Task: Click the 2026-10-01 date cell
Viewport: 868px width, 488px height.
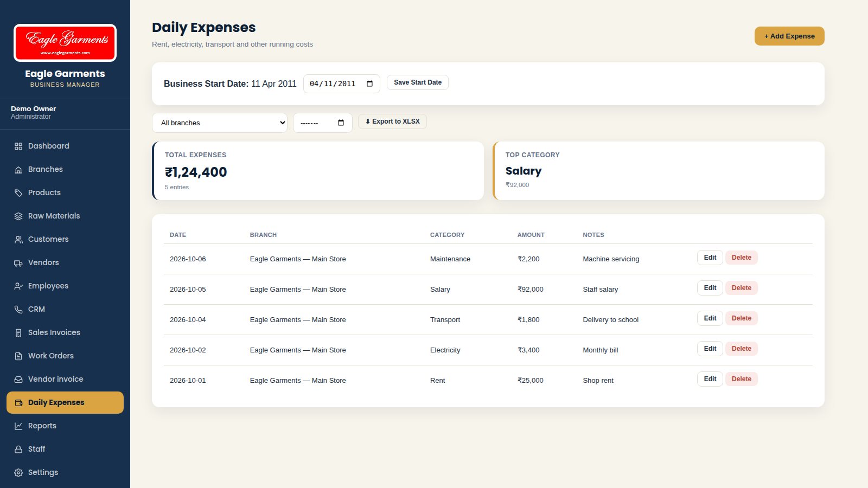Action: click(188, 381)
